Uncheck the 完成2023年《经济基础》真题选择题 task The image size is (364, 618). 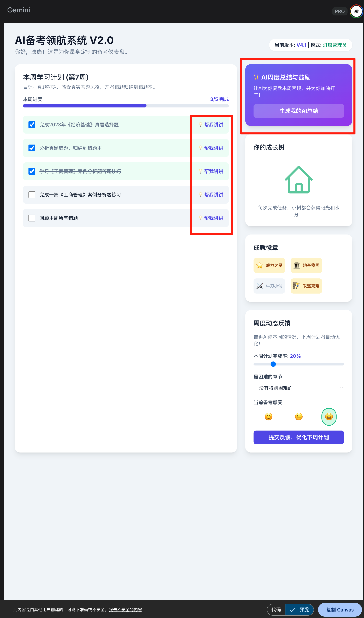coord(32,125)
